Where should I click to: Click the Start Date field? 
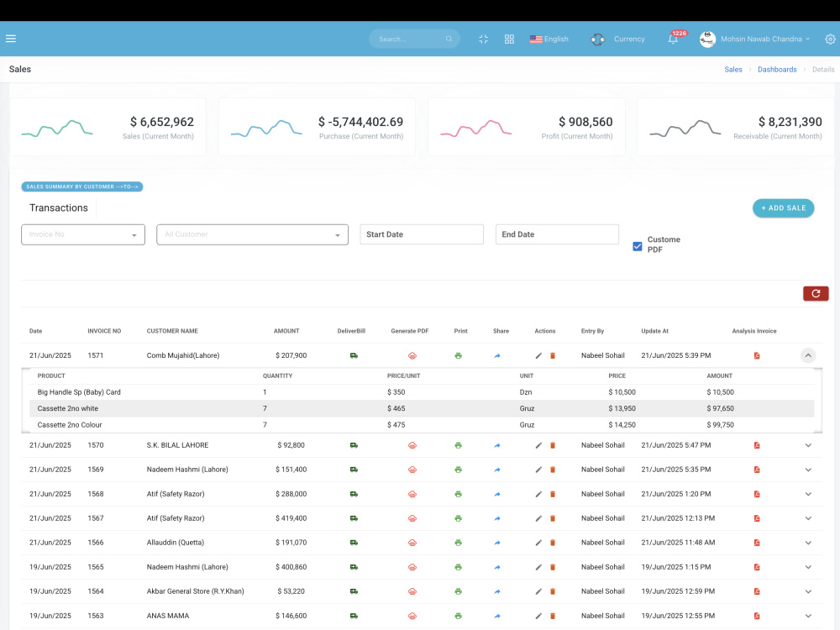pyautogui.click(x=422, y=234)
